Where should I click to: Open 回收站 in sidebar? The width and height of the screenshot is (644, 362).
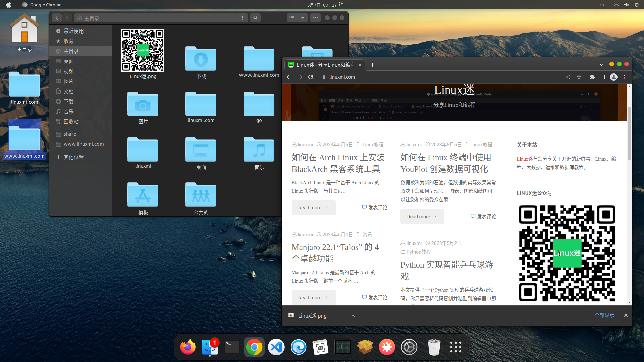(x=80, y=121)
